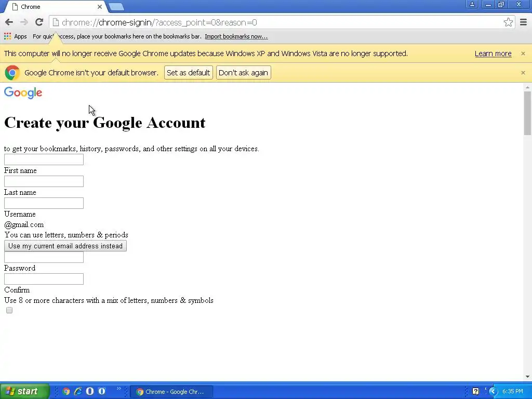The height and width of the screenshot is (399, 532).
Task: Select the Chrome tab
Action: click(x=56, y=7)
